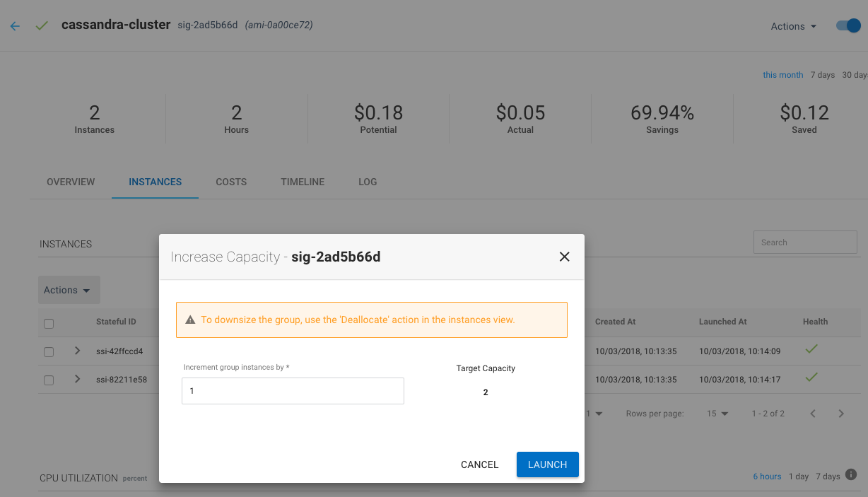Open the rows per page dropdown
Viewport: 868px width, 497px height.
[717, 414]
